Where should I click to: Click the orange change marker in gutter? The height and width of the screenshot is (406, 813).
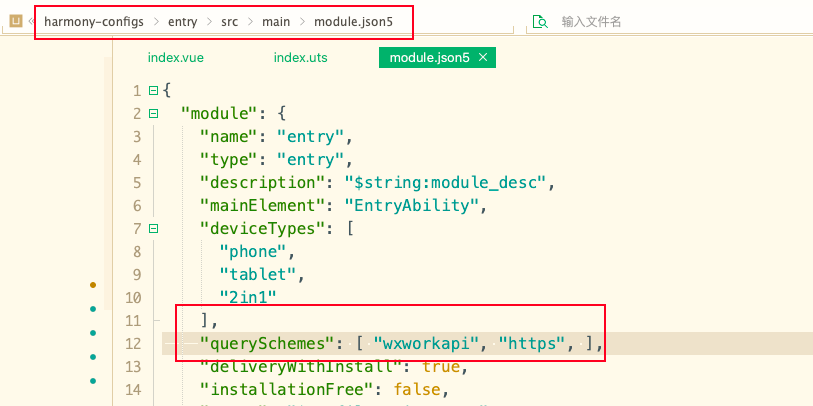click(x=93, y=285)
